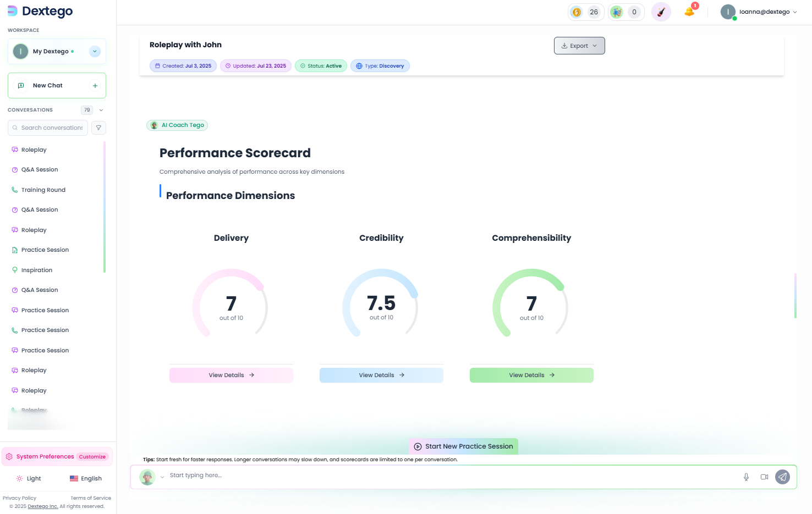
Task: Click the AI Coach Tego label
Action: click(177, 125)
